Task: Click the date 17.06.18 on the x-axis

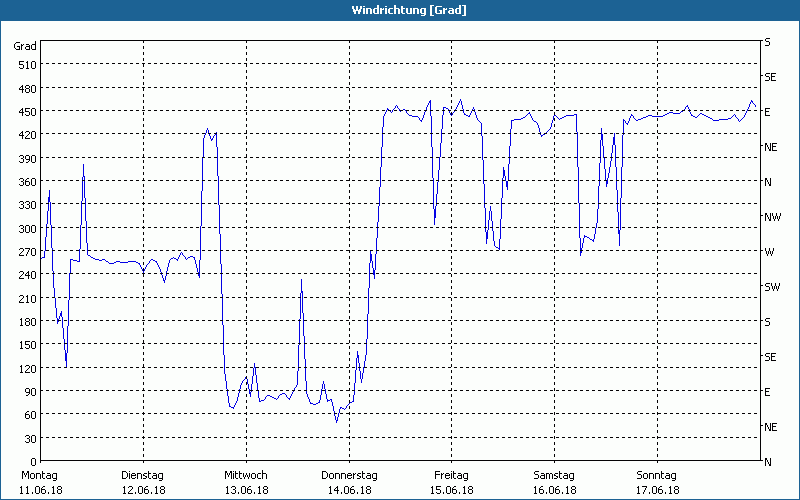Action: pyautogui.click(x=657, y=490)
